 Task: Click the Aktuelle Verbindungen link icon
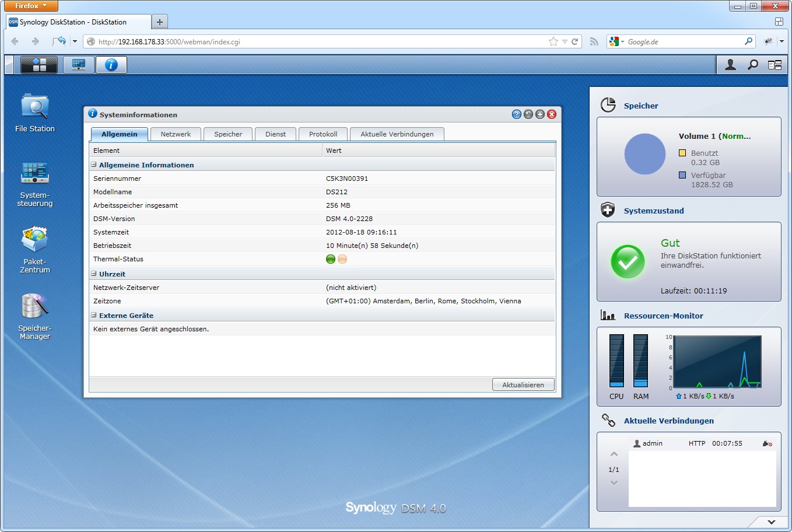coord(608,420)
